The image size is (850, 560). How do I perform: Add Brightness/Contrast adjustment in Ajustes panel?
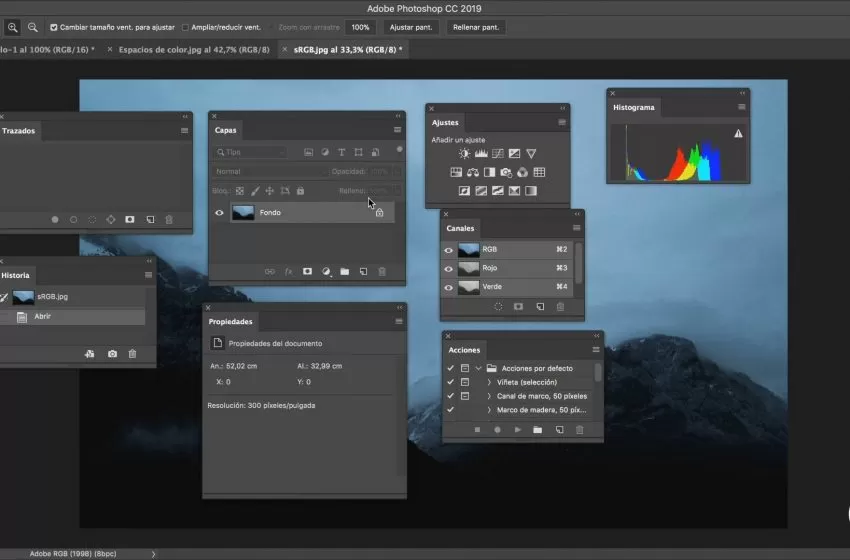[x=464, y=154]
